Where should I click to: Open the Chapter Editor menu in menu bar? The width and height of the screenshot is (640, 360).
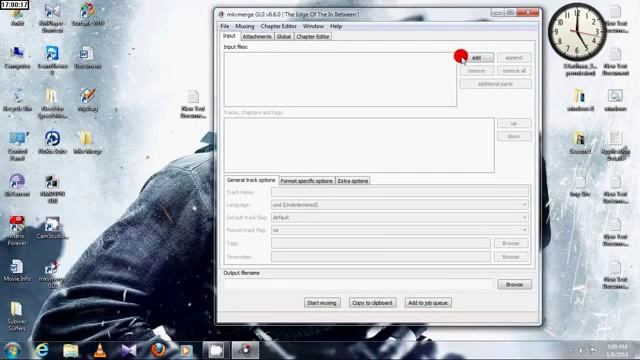point(278,26)
